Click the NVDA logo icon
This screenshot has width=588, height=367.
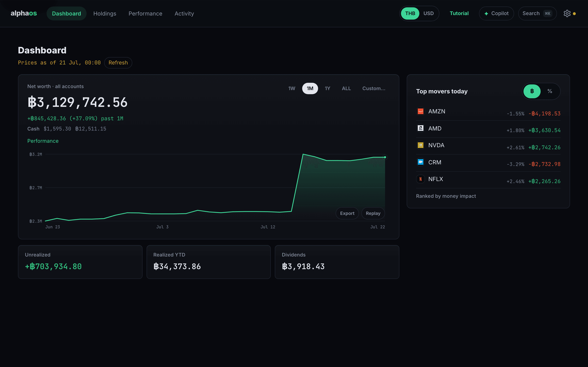point(420,145)
